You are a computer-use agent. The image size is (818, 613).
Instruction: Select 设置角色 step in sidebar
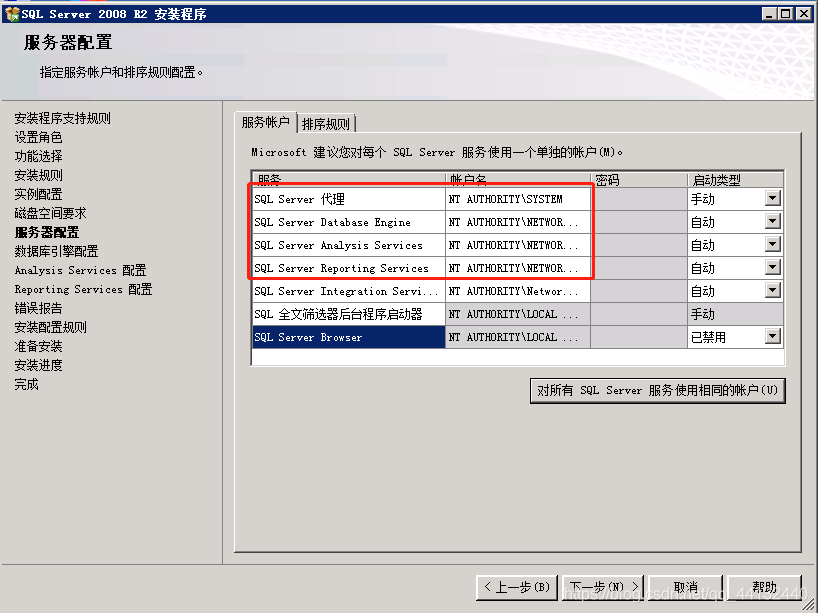(x=39, y=137)
